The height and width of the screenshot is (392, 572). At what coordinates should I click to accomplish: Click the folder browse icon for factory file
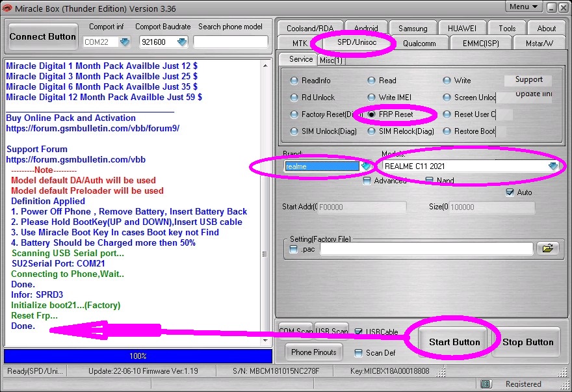click(547, 248)
